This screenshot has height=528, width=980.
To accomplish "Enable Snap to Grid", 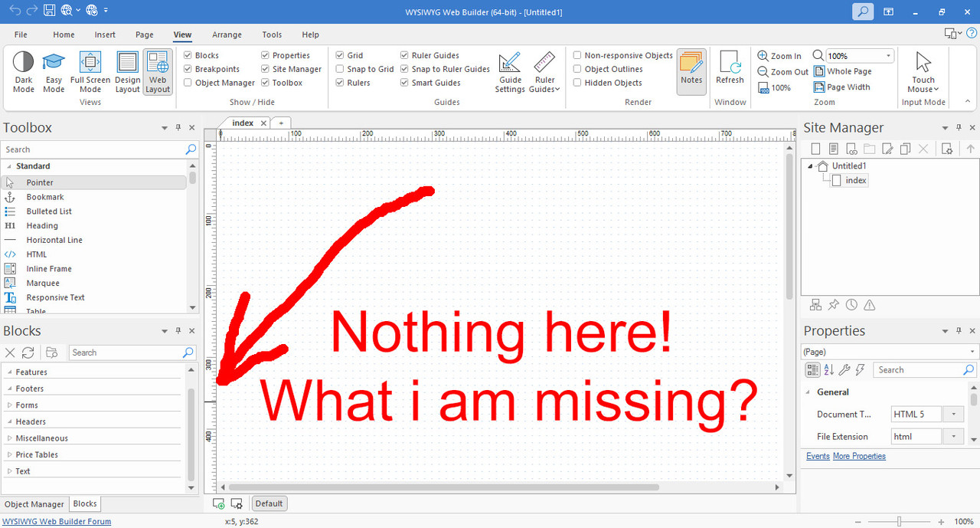I will (340, 69).
